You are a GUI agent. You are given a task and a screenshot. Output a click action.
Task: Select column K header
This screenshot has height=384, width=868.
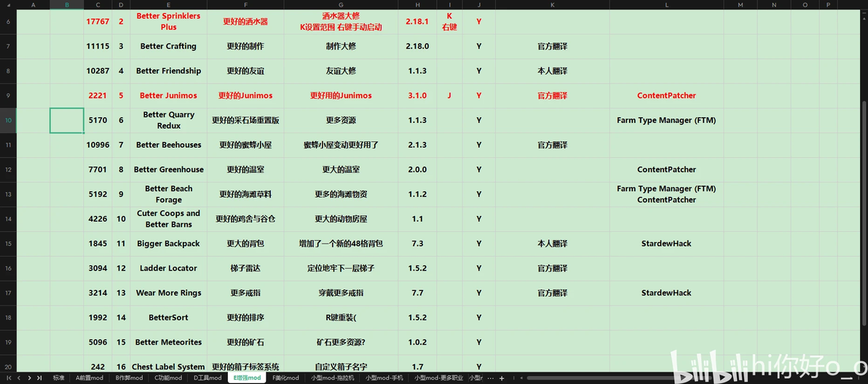coord(553,4)
